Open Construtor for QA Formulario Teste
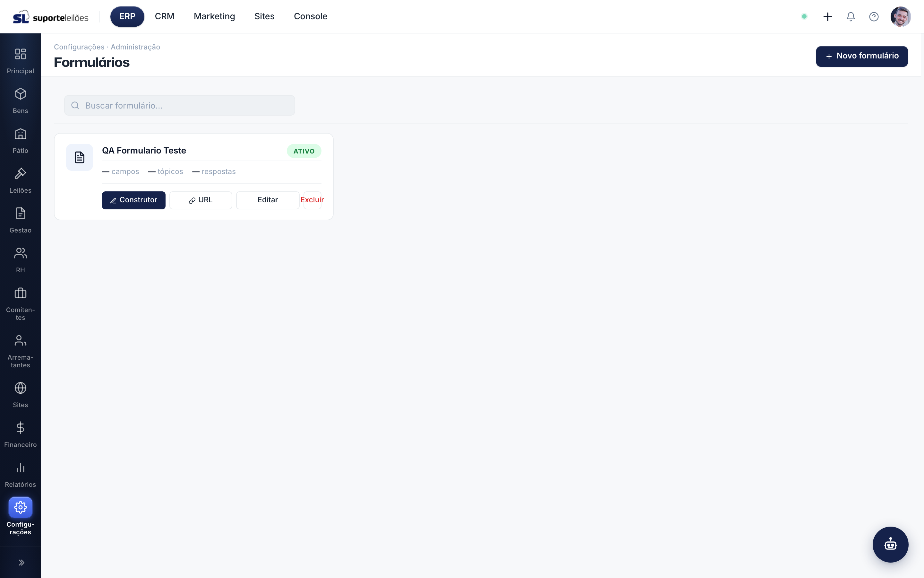924x578 pixels. tap(134, 200)
